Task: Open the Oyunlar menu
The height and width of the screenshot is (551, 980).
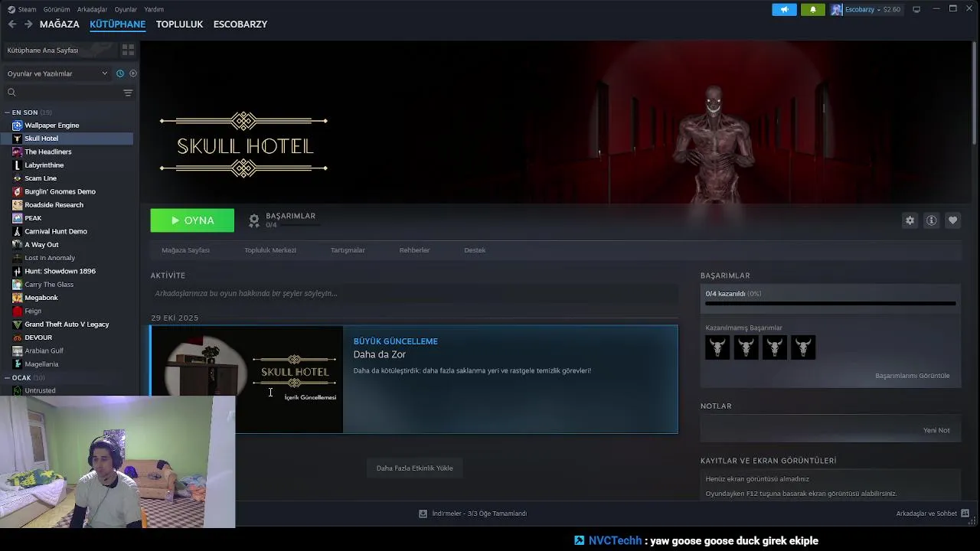Action: (x=126, y=9)
